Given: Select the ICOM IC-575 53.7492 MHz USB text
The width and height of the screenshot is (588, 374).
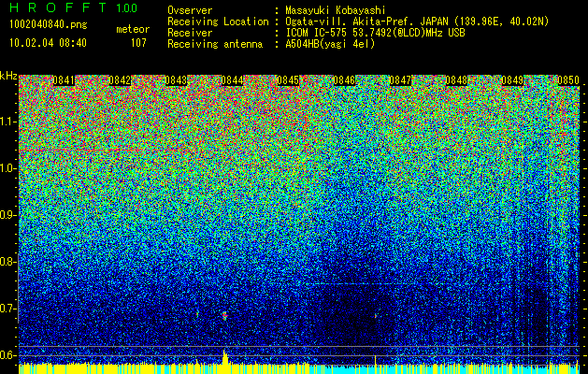Looking at the screenshot, I should pyautogui.click(x=375, y=33).
